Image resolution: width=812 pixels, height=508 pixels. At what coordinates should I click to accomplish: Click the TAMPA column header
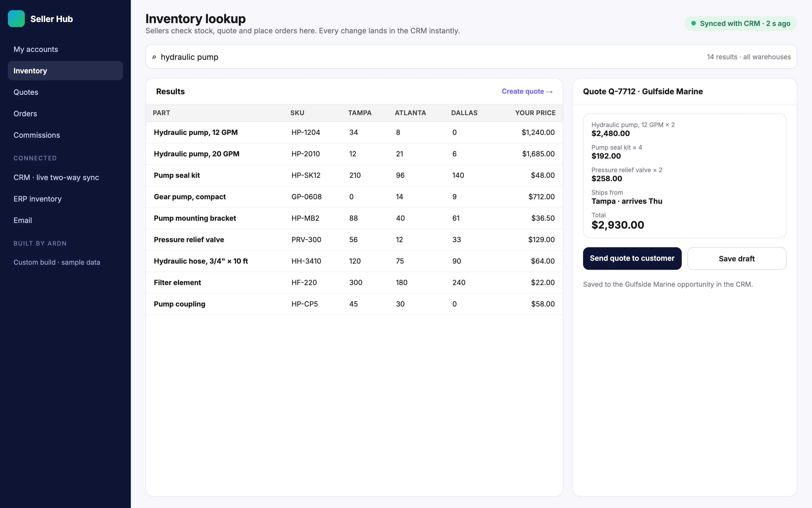[360, 113]
